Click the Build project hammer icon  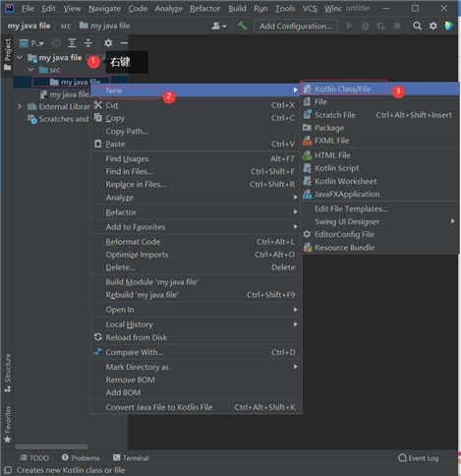pos(242,26)
